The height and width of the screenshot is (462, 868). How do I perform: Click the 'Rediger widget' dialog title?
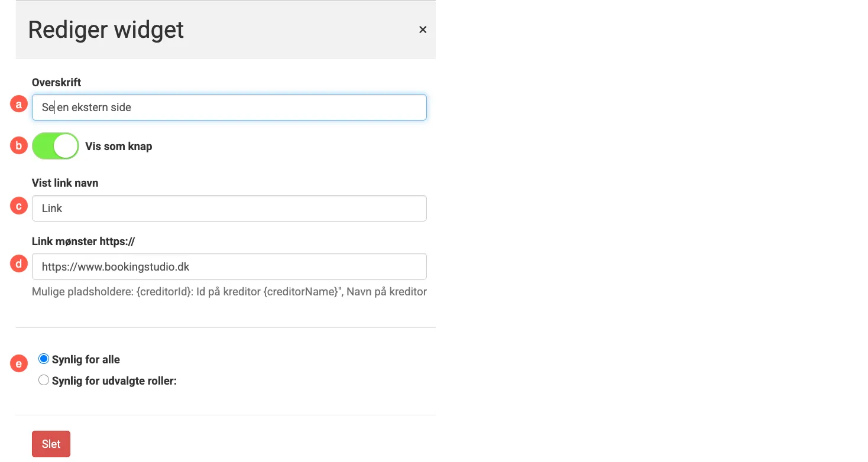(x=106, y=29)
